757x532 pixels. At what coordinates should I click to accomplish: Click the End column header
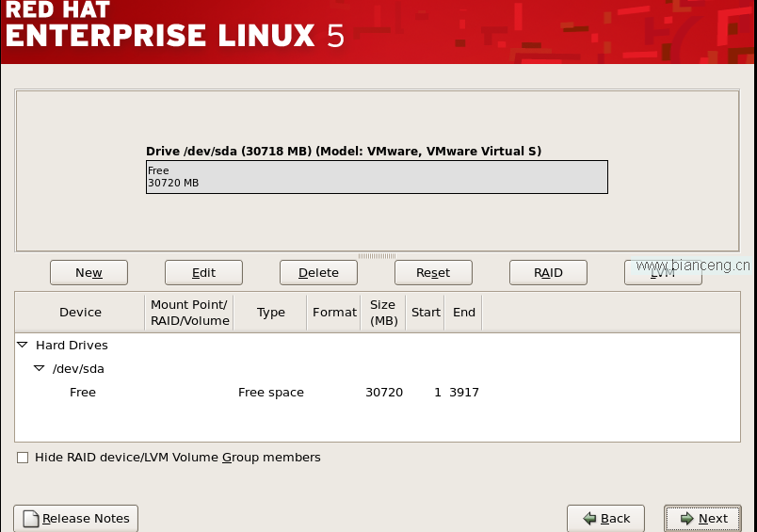(464, 313)
